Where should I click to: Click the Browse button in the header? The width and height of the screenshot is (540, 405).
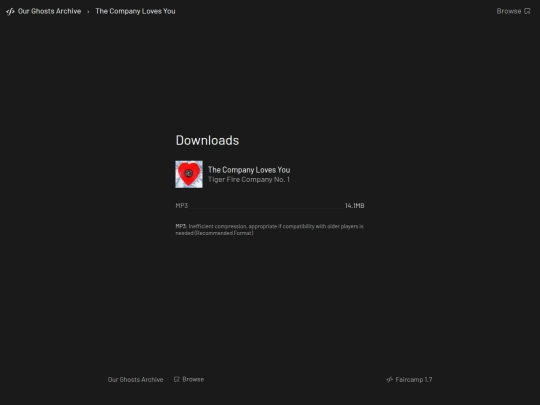point(513,11)
